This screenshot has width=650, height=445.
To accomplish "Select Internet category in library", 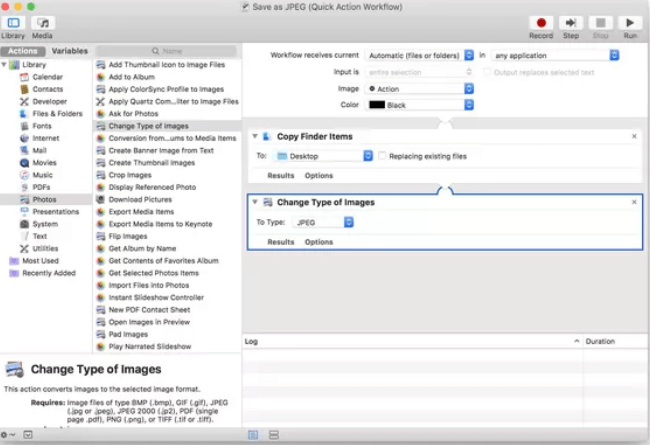I will click(46, 138).
